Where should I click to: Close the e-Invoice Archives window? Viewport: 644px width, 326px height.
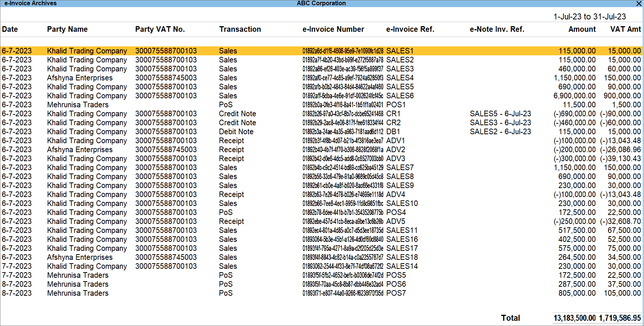639,3
